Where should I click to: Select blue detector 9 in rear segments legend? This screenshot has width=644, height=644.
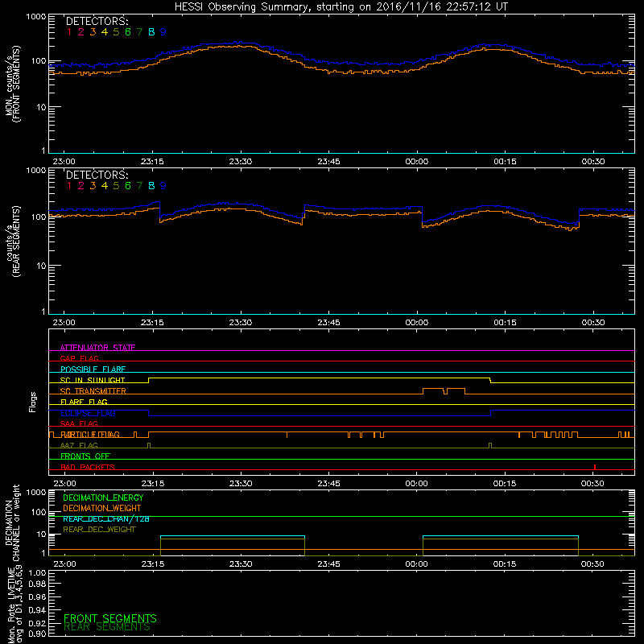point(163,186)
